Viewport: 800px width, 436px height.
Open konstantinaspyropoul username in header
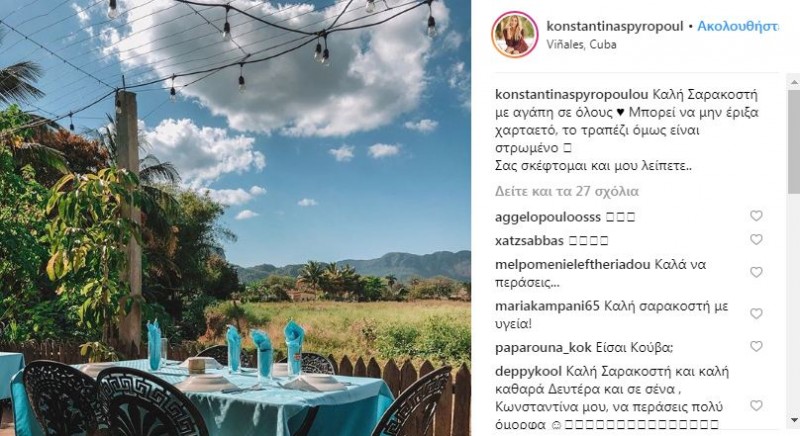coord(615,27)
